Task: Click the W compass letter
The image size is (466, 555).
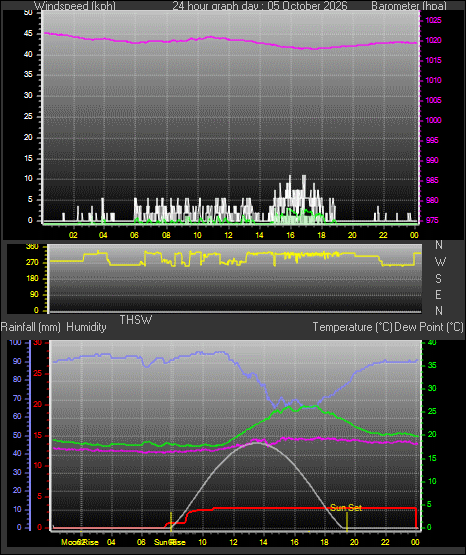Action: pyautogui.click(x=440, y=262)
